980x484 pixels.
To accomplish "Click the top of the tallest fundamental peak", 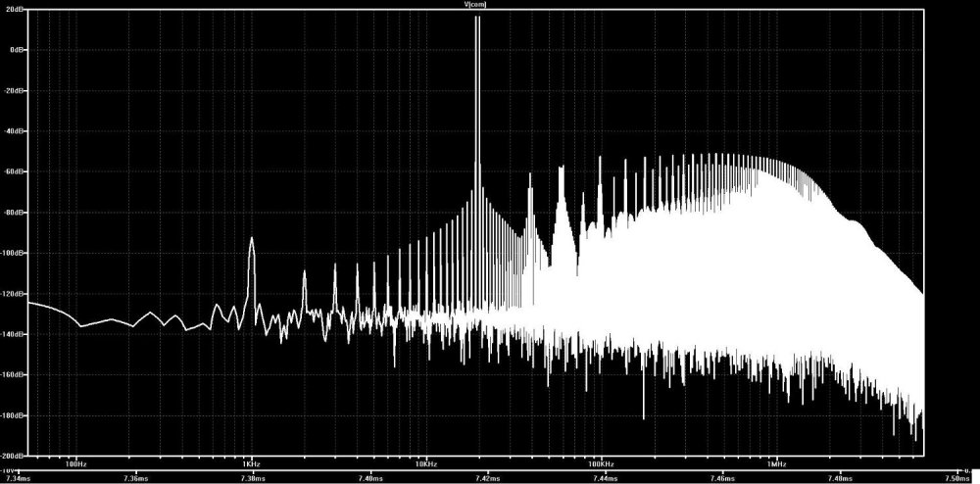I will coord(477,18).
